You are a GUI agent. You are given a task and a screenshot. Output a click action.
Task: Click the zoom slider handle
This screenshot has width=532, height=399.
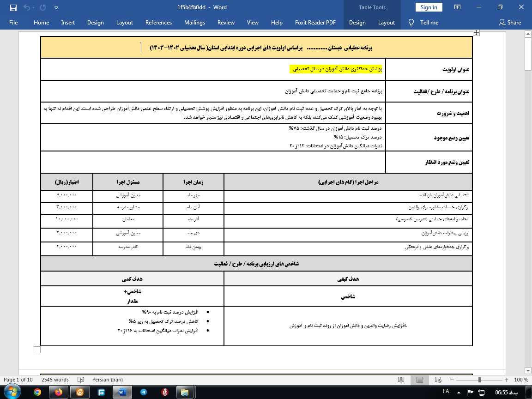[479, 380]
